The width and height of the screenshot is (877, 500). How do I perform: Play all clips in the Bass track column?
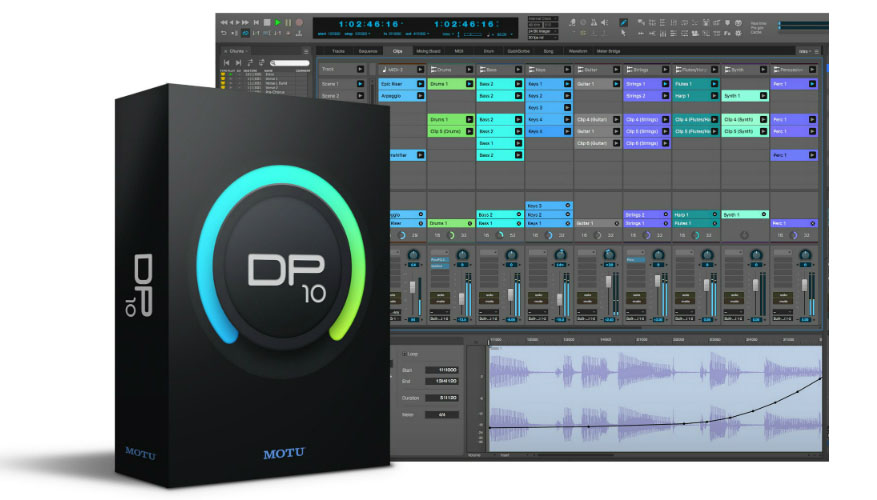pos(518,70)
